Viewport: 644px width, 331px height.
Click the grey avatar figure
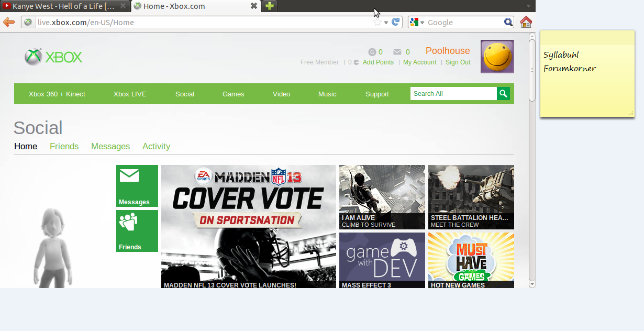click(x=52, y=247)
